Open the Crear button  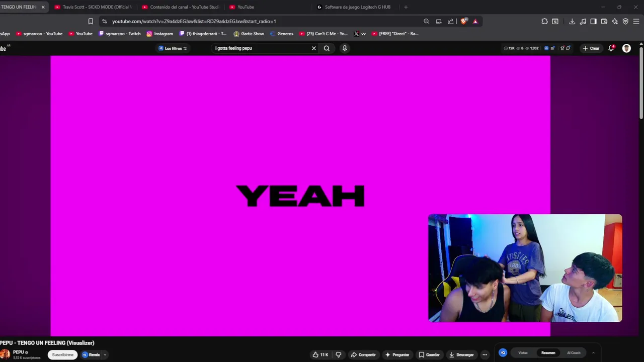click(x=591, y=48)
